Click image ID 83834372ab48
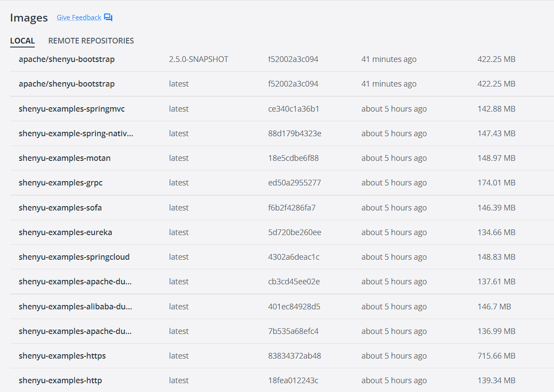Image resolution: width=554 pixels, height=392 pixels. (x=295, y=356)
